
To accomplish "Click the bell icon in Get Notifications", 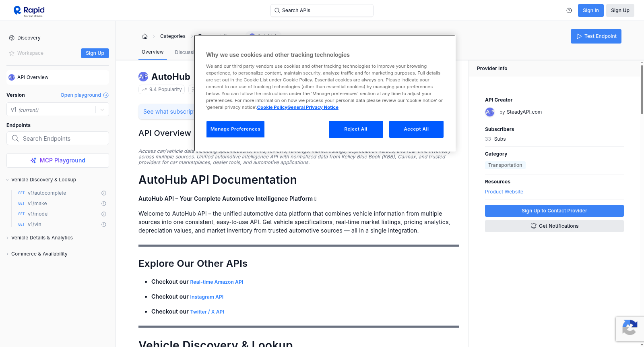I will pyautogui.click(x=534, y=226).
